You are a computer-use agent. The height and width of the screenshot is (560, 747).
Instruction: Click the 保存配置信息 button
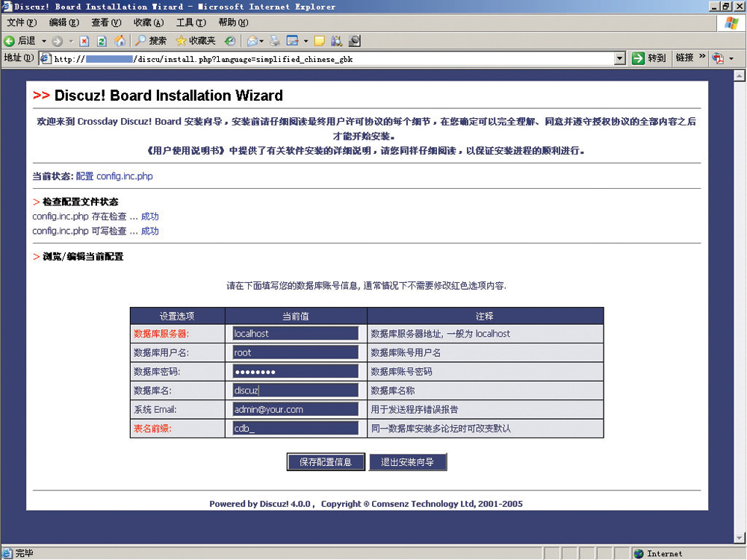pyautogui.click(x=326, y=462)
